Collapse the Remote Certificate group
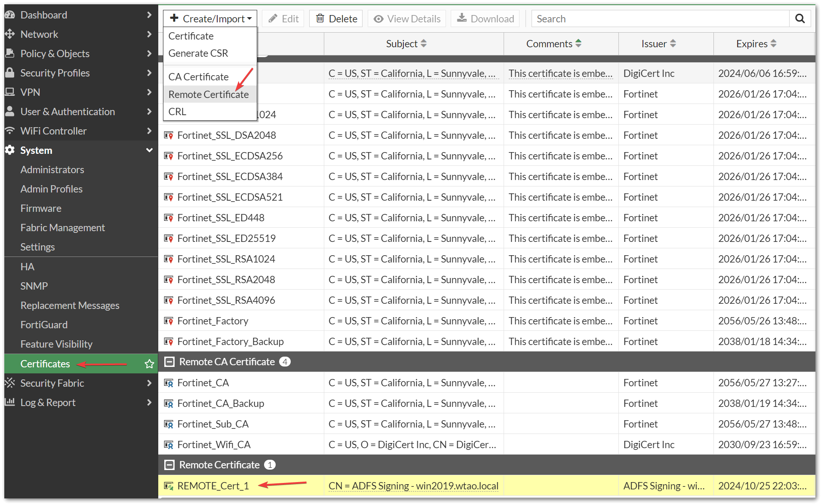 pos(170,465)
